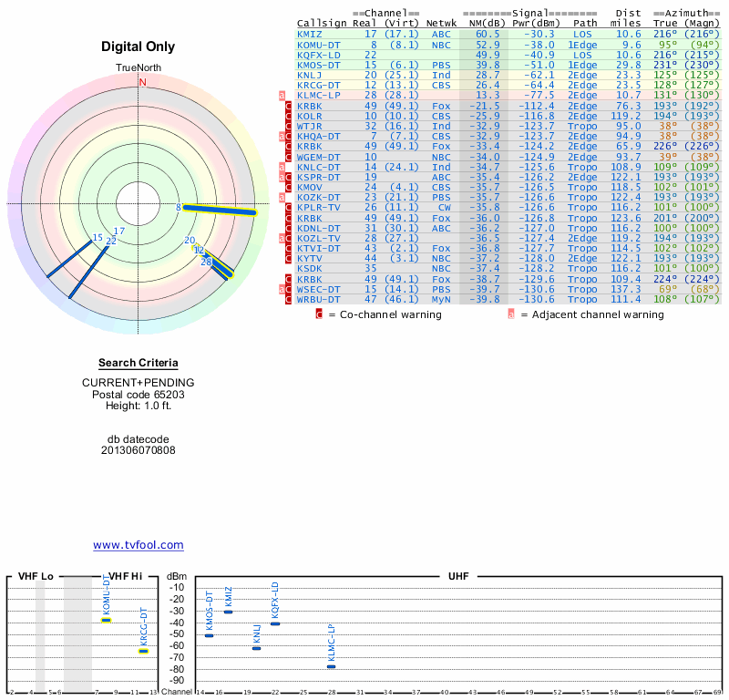729x700 pixels.
Task: Click the 'Digital Only' title
Action: pos(139,46)
